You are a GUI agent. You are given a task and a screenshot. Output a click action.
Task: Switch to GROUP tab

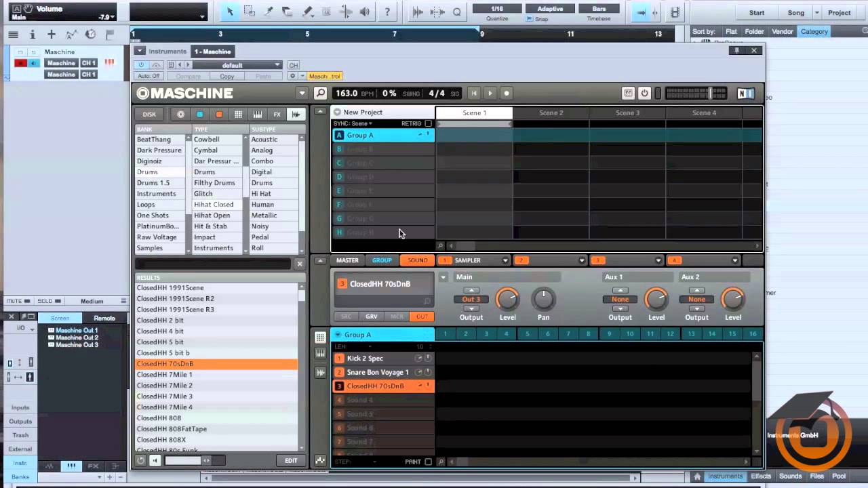382,260
